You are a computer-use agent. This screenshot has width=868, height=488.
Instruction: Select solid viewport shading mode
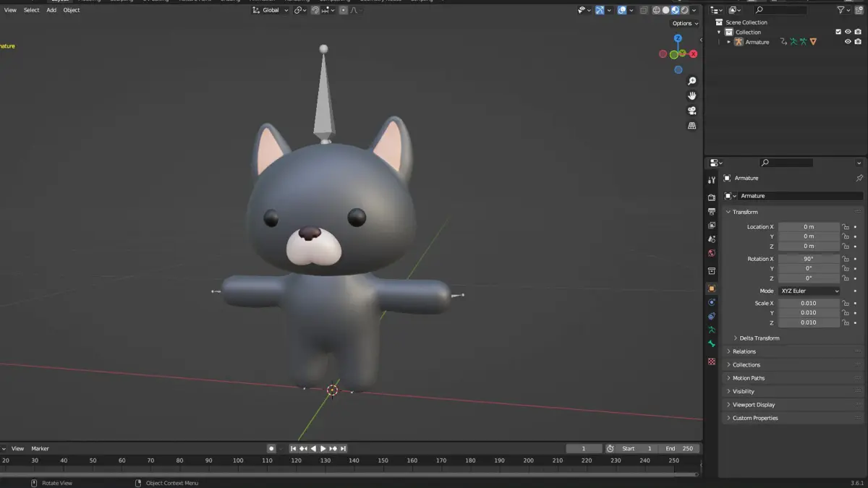click(665, 10)
